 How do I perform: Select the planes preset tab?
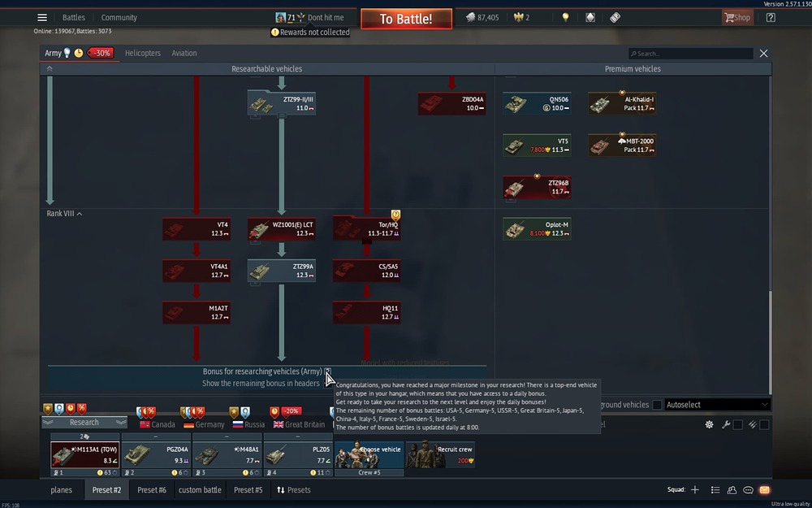coord(61,490)
